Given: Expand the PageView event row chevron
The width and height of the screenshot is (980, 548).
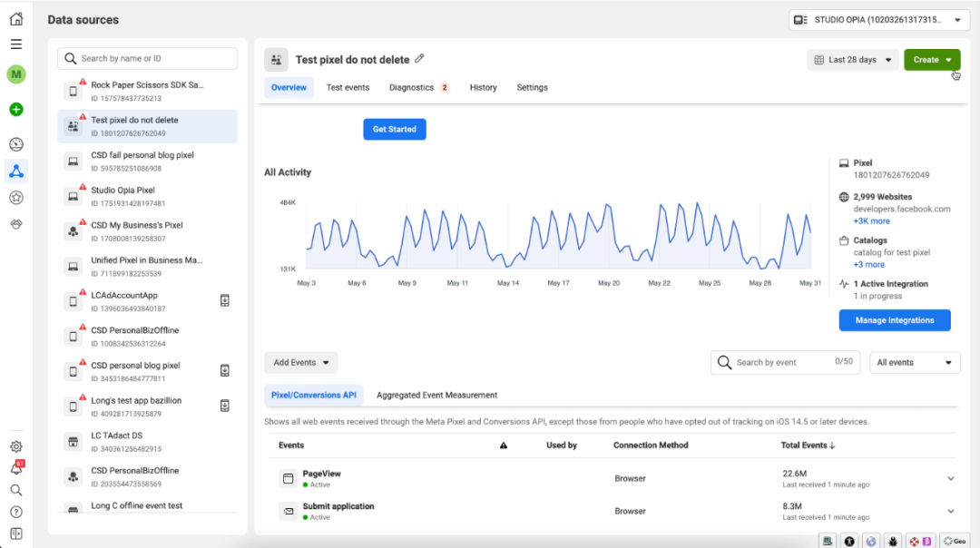Looking at the screenshot, I should tap(950, 479).
